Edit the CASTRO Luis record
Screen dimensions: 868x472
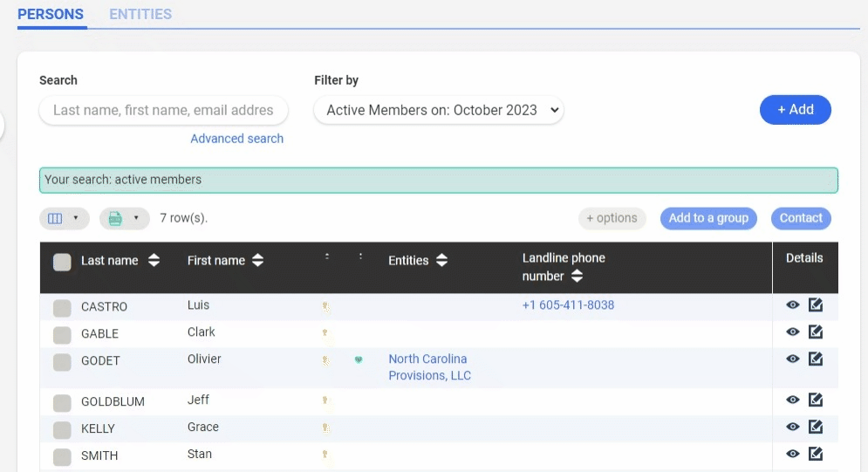tap(816, 304)
